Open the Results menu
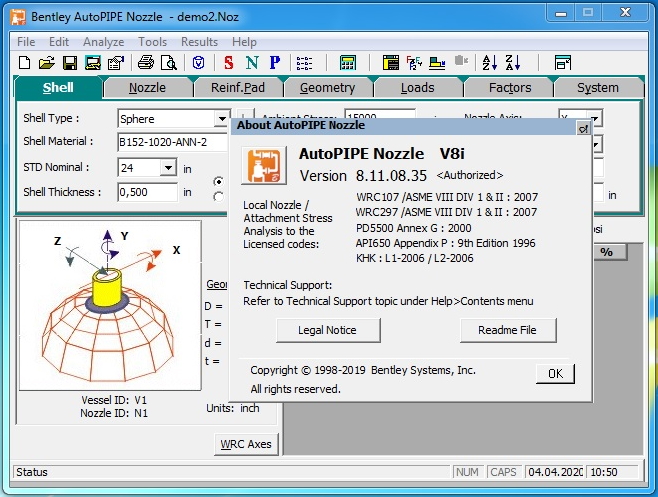The height and width of the screenshot is (497, 658). click(x=199, y=42)
